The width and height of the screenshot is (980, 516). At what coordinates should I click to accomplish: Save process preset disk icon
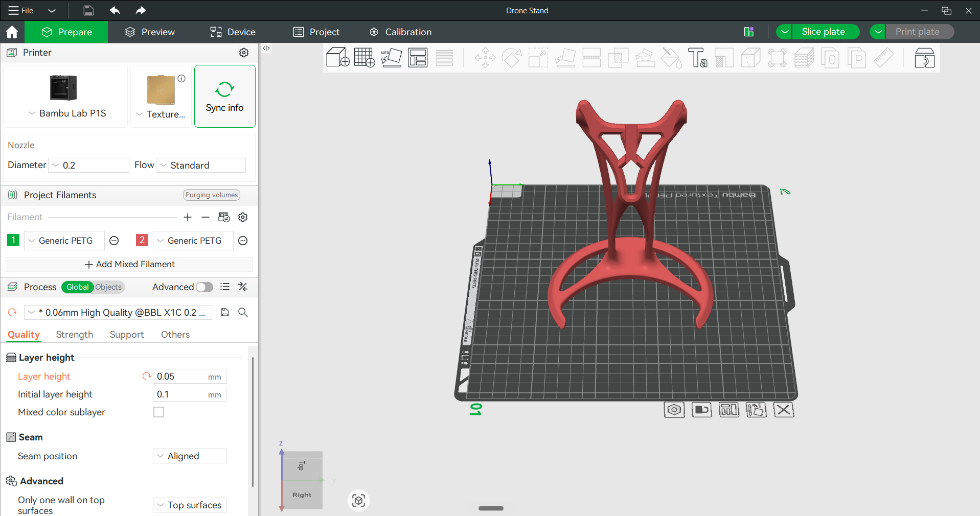(225, 312)
